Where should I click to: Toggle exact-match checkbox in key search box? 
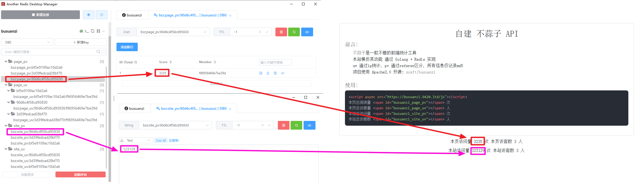(x=104, y=52)
